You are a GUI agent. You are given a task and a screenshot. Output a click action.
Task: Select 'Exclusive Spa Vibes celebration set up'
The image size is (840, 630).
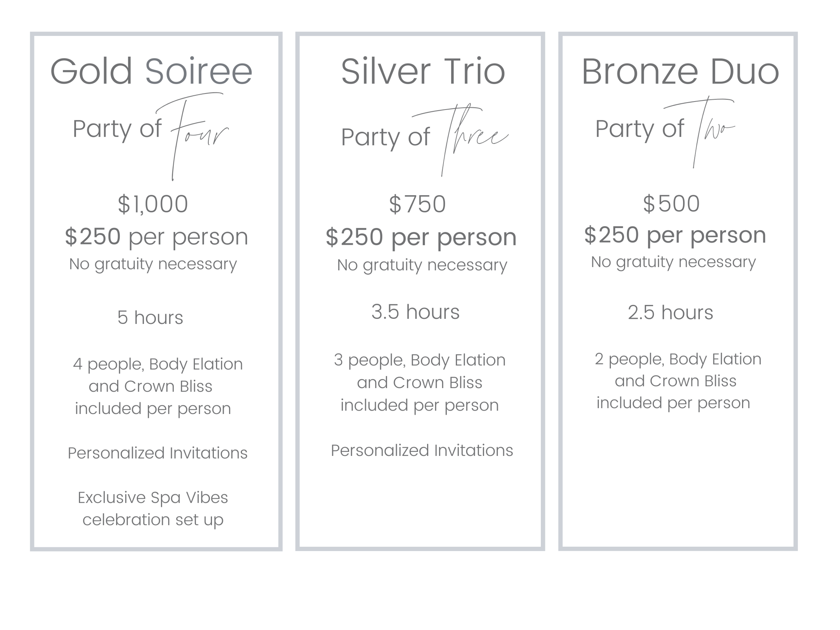(x=153, y=508)
